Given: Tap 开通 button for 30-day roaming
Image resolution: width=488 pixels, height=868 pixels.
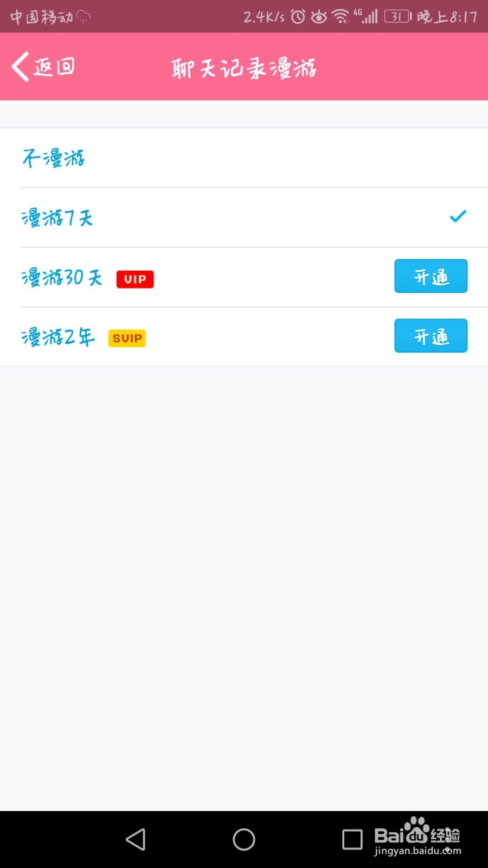Looking at the screenshot, I should pyautogui.click(x=431, y=277).
